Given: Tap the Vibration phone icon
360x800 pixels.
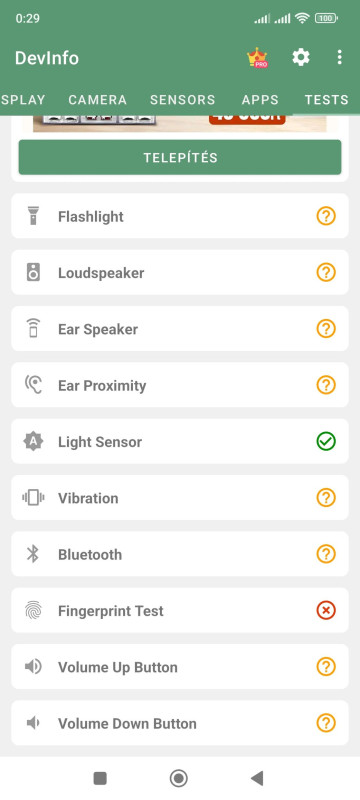Looking at the screenshot, I should tap(33, 497).
